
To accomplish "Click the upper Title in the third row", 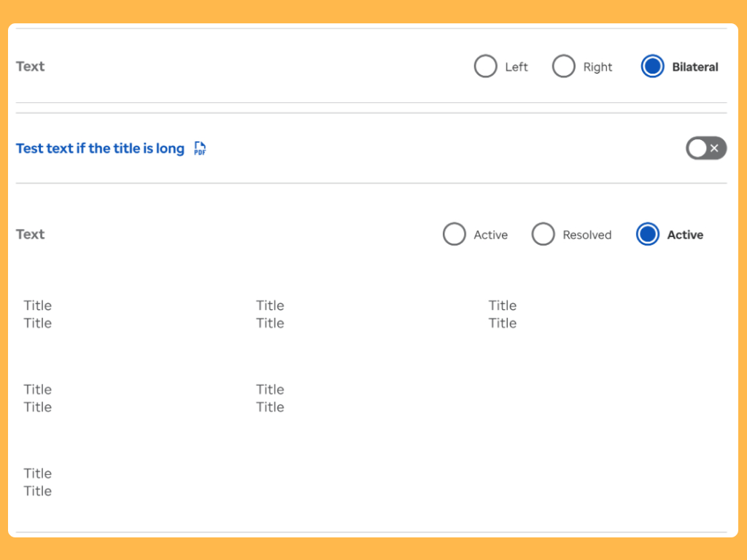I will pos(38,473).
